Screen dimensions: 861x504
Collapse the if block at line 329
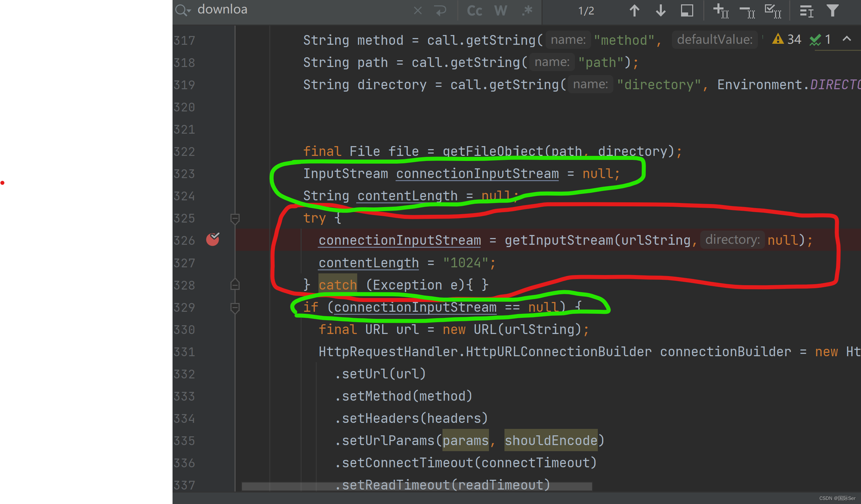[x=235, y=308]
